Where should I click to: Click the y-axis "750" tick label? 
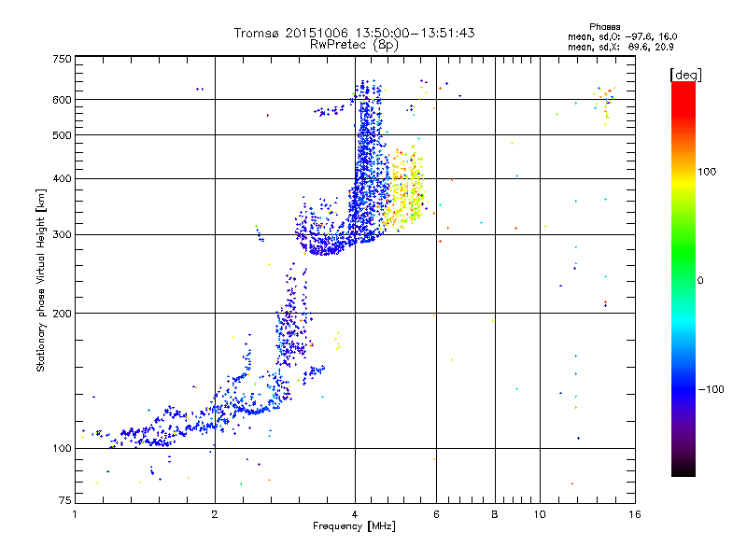click(62, 59)
